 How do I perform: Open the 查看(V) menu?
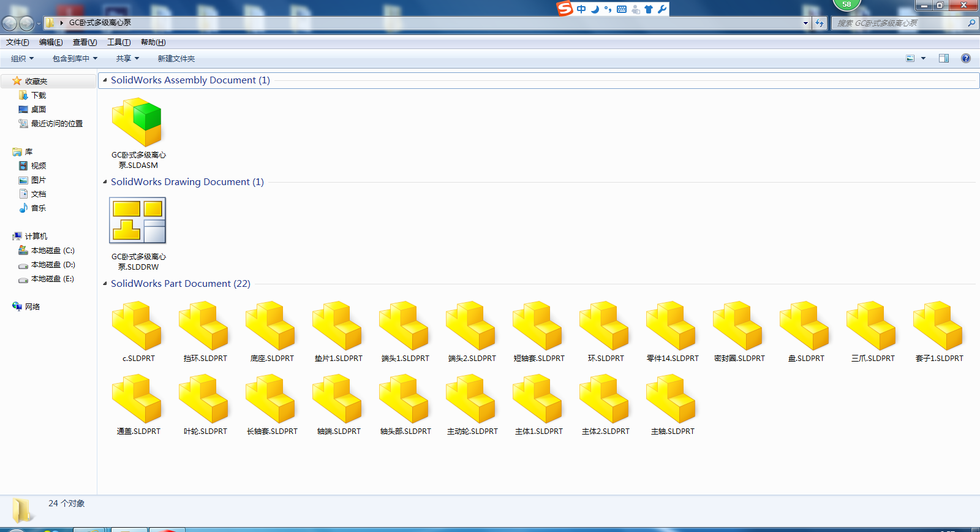85,42
